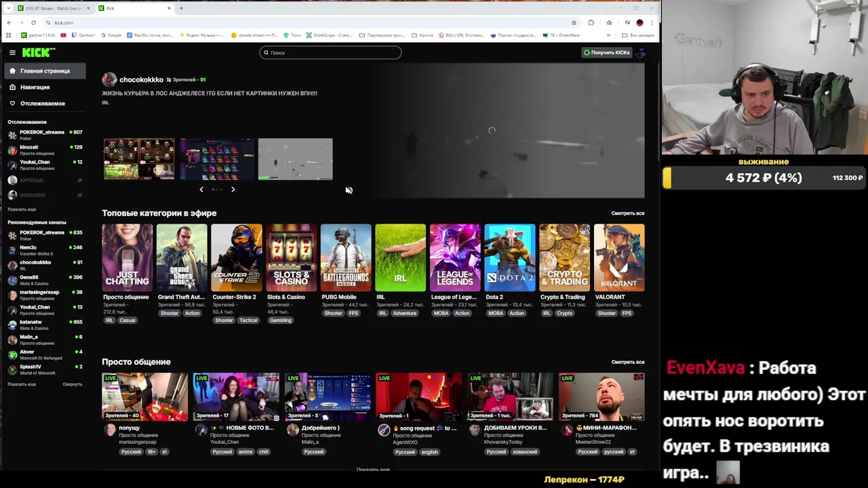
Task: See all Просто общение streams via Смотреть все
Action: click(628, 362)
